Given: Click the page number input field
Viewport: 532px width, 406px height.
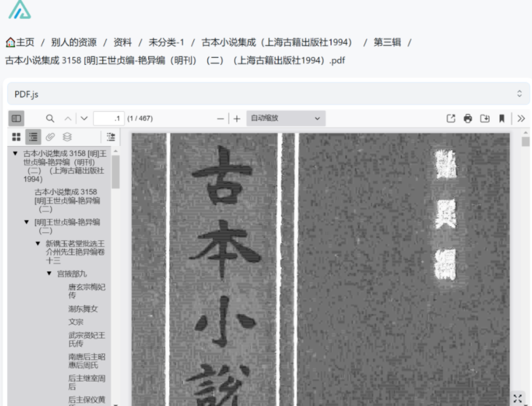Looking at the screenshot, I should click(x=109, y=119).
